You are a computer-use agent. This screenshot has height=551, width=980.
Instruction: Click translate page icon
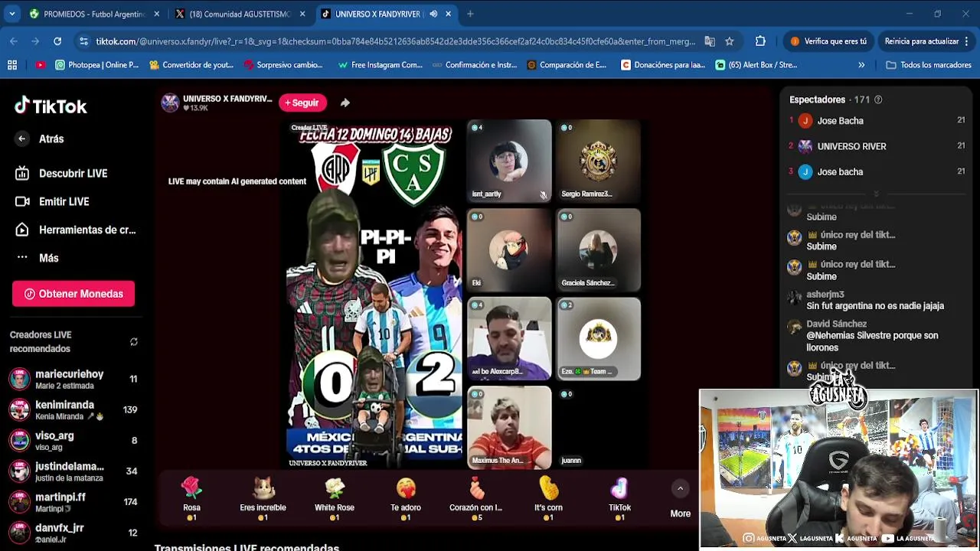pyautogui.click(x=710, y=41)
